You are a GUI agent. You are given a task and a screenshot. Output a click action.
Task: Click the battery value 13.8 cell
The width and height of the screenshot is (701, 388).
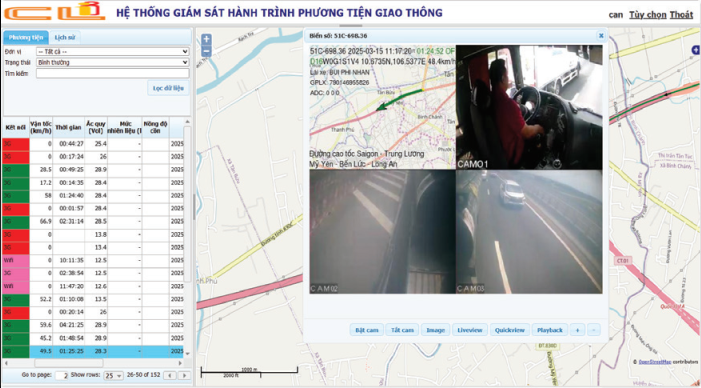pos(96,234)
